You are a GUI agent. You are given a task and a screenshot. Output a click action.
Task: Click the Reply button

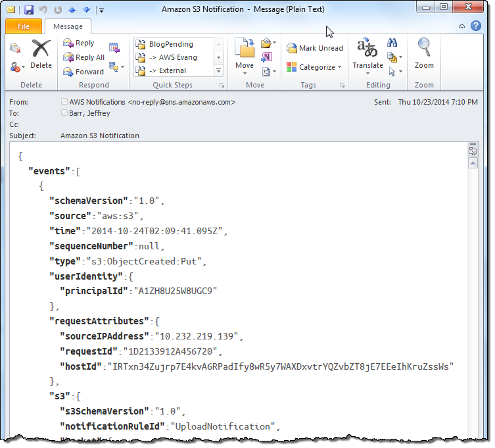[79, 43]
